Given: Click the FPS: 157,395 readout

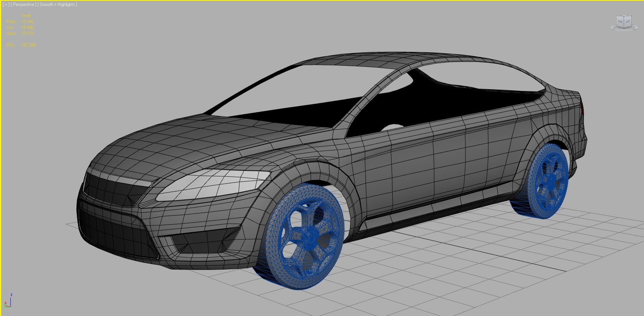Looking at the screenshot, I should (21, 45).
